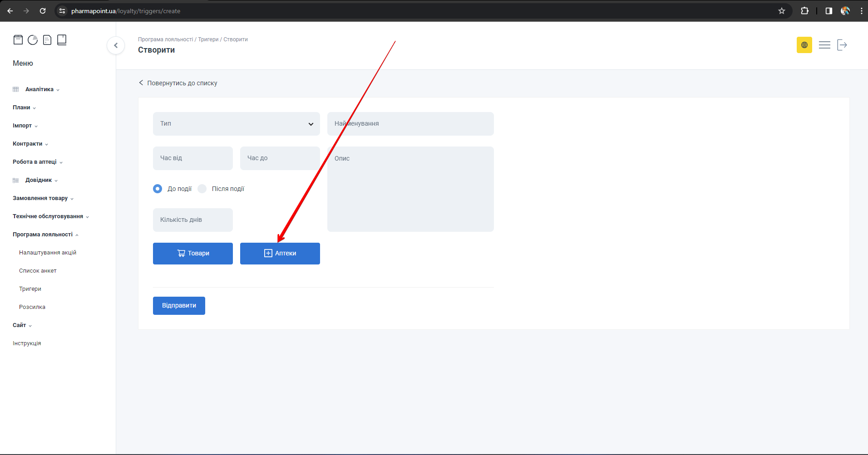This screenshot has height=455, width=868.
Task: Click the yellow globe language icon
Action: click(x=804, y=45)
